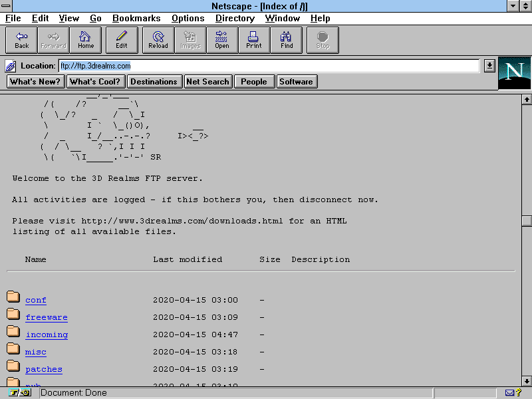
Task: Click the Software button
Action: [297, 82]
